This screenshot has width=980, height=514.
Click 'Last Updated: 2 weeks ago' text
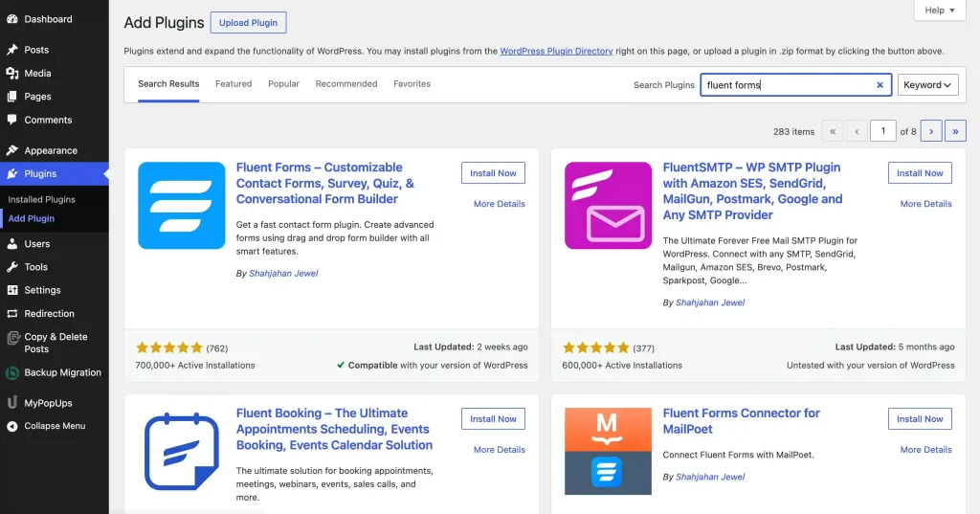coord(471,347)
